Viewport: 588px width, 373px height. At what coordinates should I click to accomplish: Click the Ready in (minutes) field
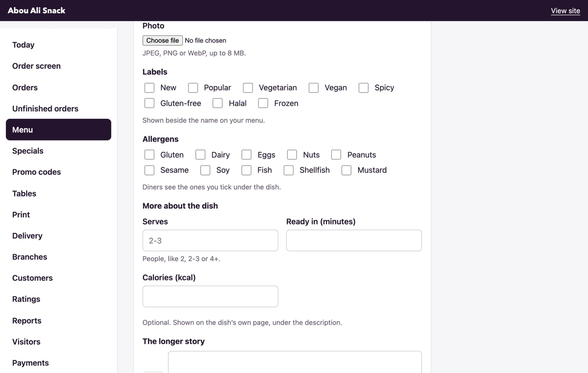tap(354, 241)
